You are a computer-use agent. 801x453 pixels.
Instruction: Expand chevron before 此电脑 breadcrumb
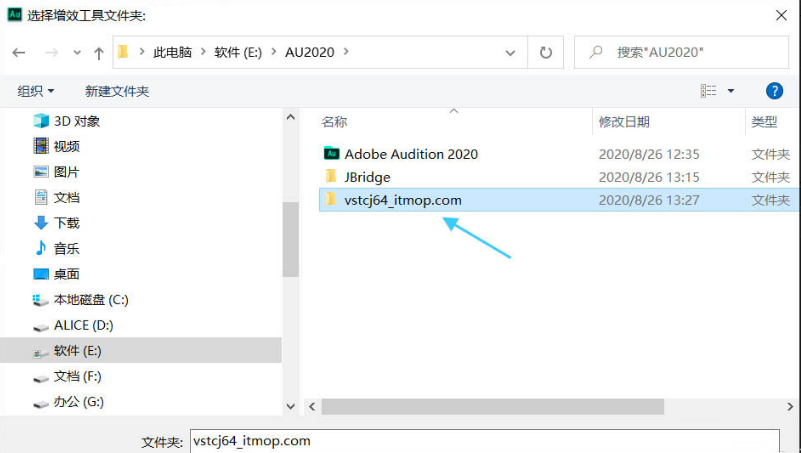click(142, 52)
